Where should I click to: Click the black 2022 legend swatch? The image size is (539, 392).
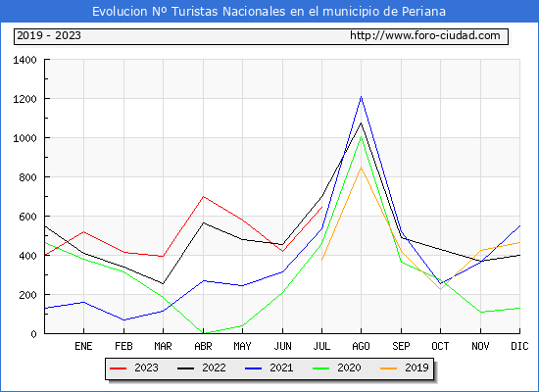(x=185, y=368)
